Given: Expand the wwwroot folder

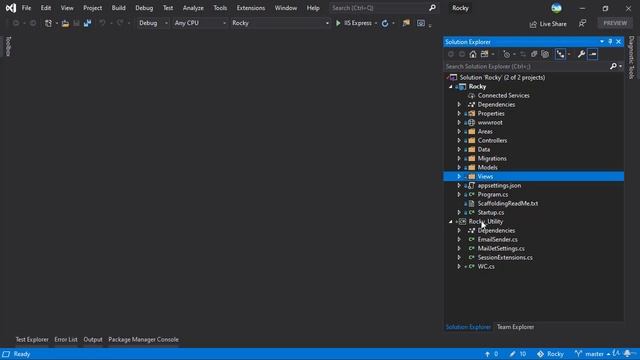Looking at the screenshot, I should pos(459,122).
